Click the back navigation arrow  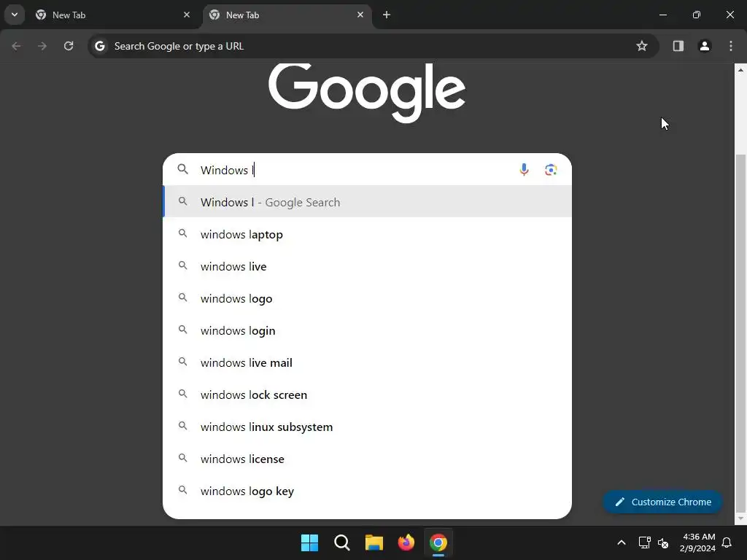pos(16,46)
